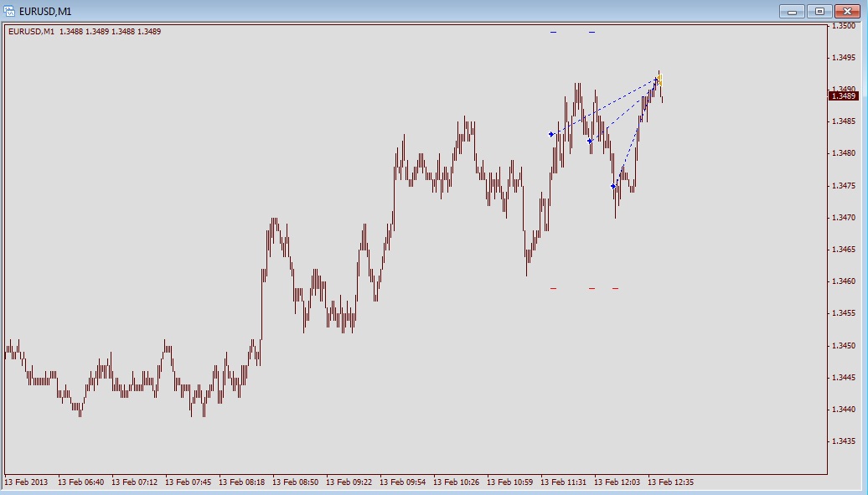Click the 1.3495 price scale label
Image resolution: width=868 pixels, height=495 pixels.
(x=844, y=58)
